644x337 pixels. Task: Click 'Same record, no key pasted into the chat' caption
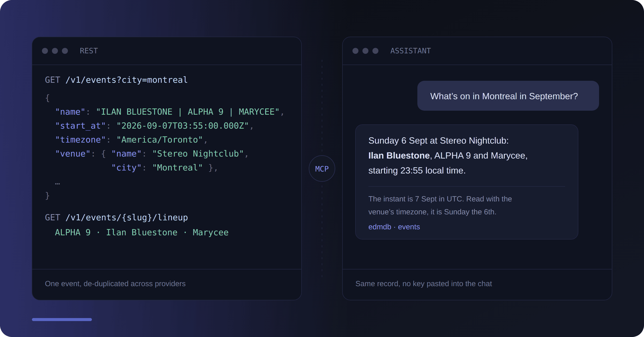coord(424,284)
